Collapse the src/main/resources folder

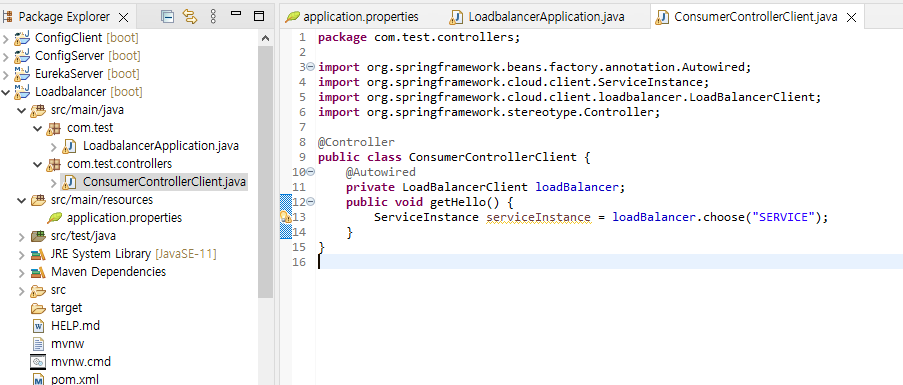click(22, 200)
